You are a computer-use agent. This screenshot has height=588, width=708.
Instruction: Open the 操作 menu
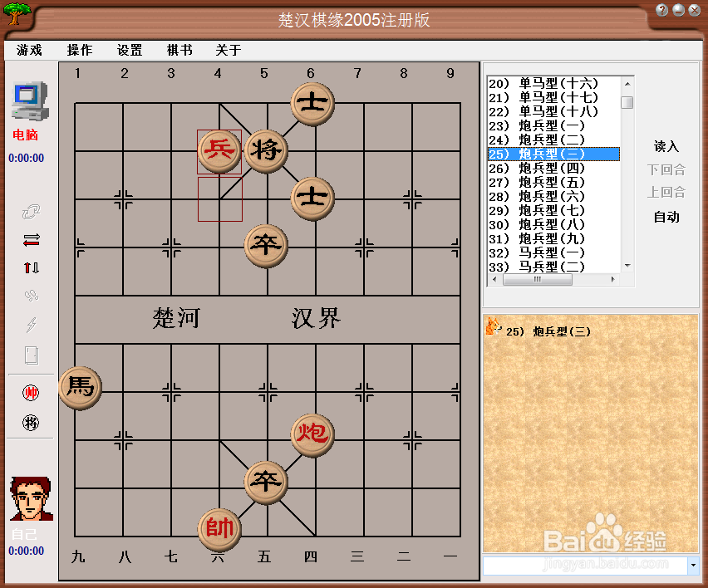pyautogui.click(x=80, y=50)
